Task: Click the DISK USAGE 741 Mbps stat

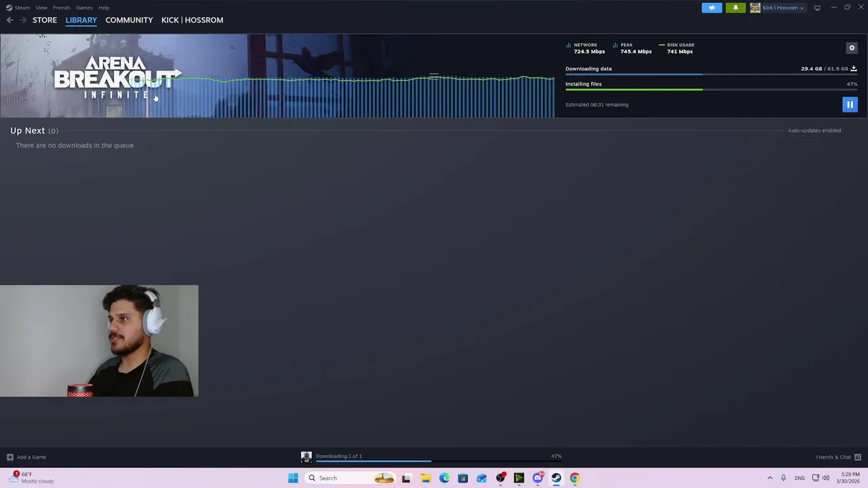Action: 677,48
